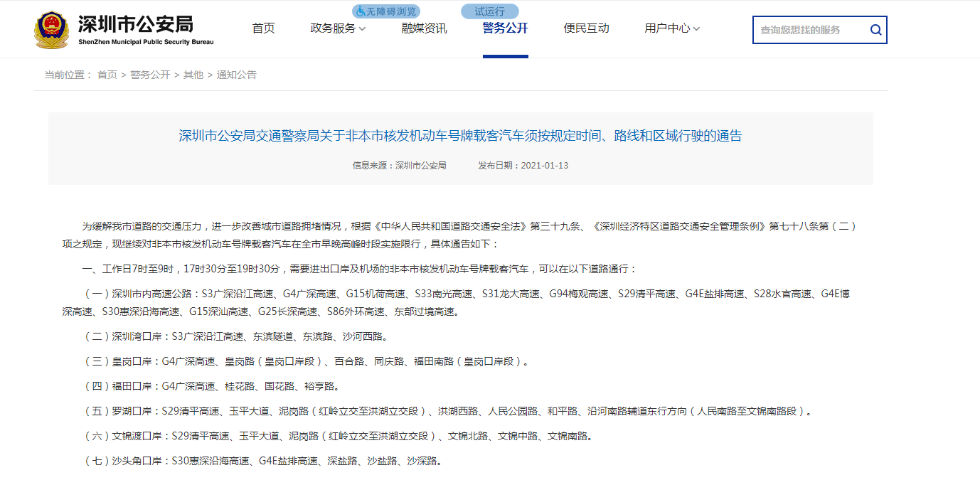980x480 pixels.
Task: Click the article title about 非本市核发机动车号牌
Action: [460, 136]
